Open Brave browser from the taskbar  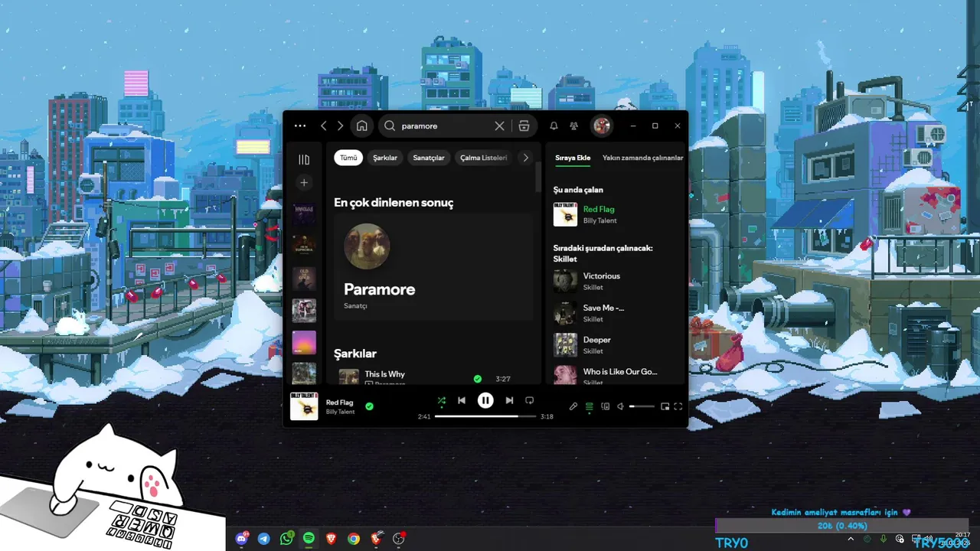point(331,539)
